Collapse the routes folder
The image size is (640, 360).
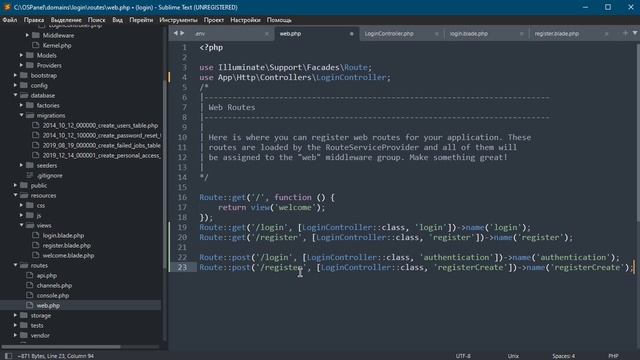tap(15, 265)
